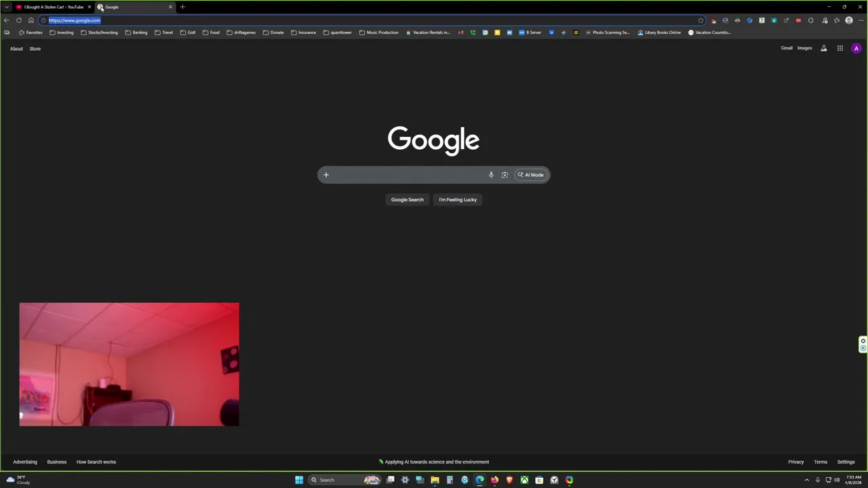
Task: Click the browser home icon
Action: [31, 20]
